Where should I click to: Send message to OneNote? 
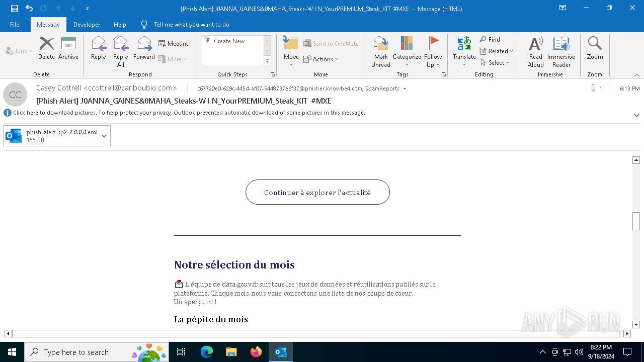pyautogui.click(x=331, y=44)
